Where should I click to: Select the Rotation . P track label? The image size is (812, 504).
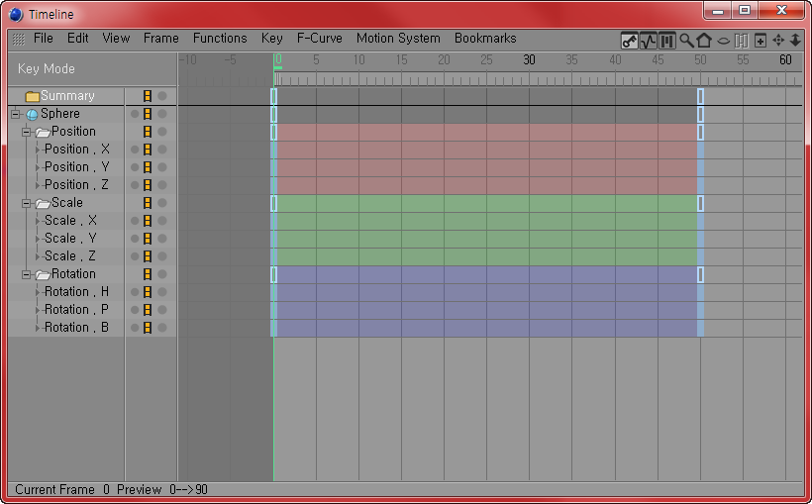[x=76, y=310]
